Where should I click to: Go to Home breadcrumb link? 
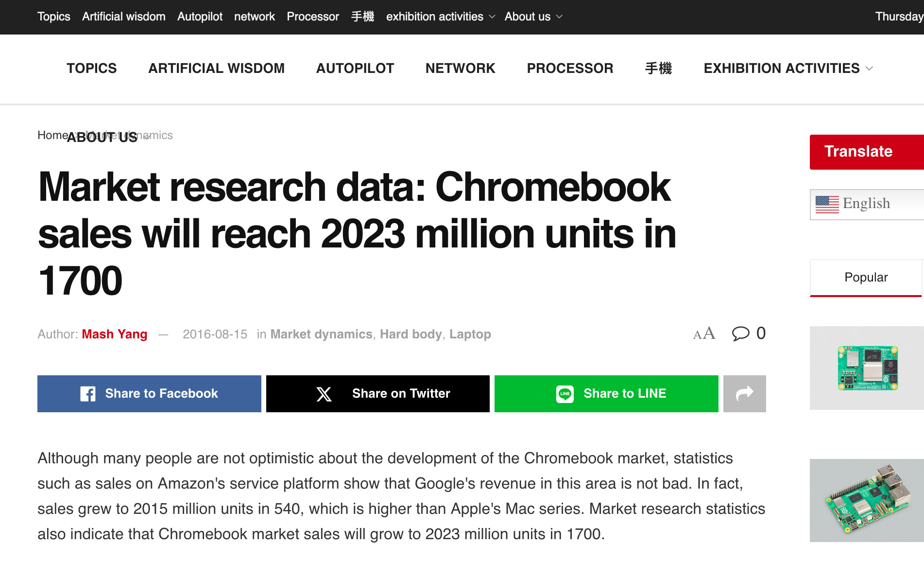pos(52,135)
